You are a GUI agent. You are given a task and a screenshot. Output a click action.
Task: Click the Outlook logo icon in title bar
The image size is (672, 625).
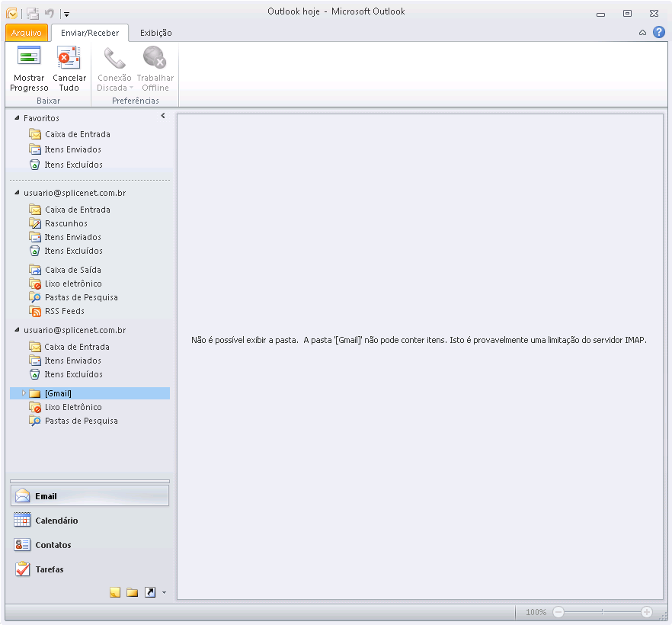11,13
